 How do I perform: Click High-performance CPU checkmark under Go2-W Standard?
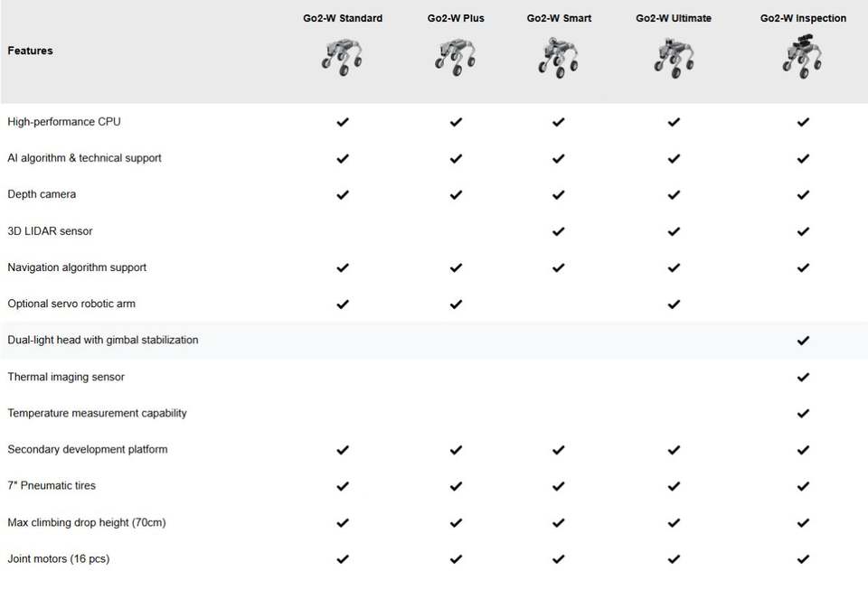pos(343,122)
